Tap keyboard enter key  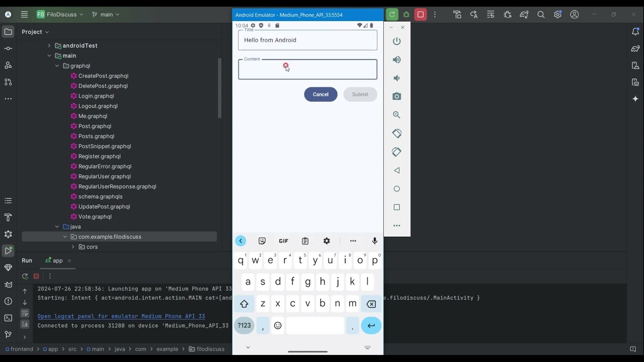tap(371, 325)
